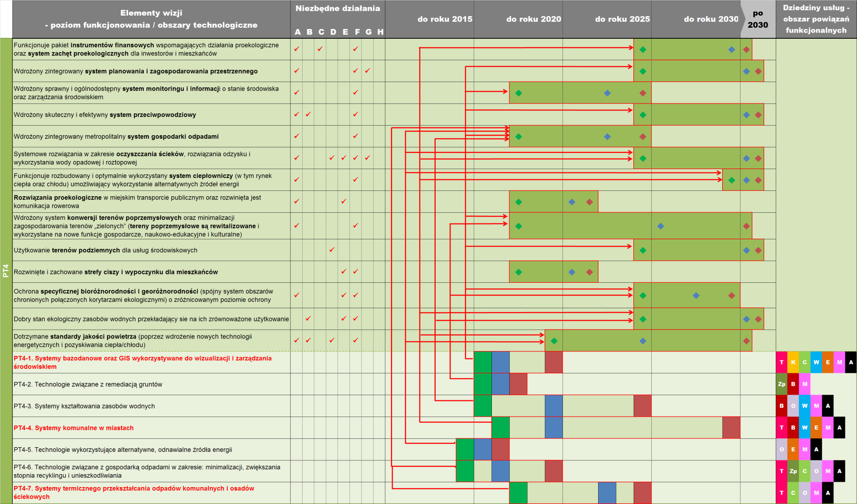This screenshot has width=857, height=504.
Task: Click the blue block in PT4-7 timeline row
Action: (x=607, y=493)
